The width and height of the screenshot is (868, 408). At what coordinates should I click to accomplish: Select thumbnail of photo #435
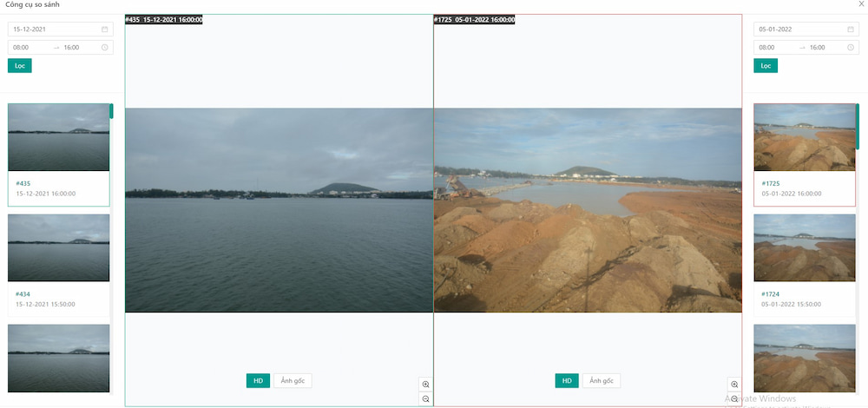coord(59,137)
